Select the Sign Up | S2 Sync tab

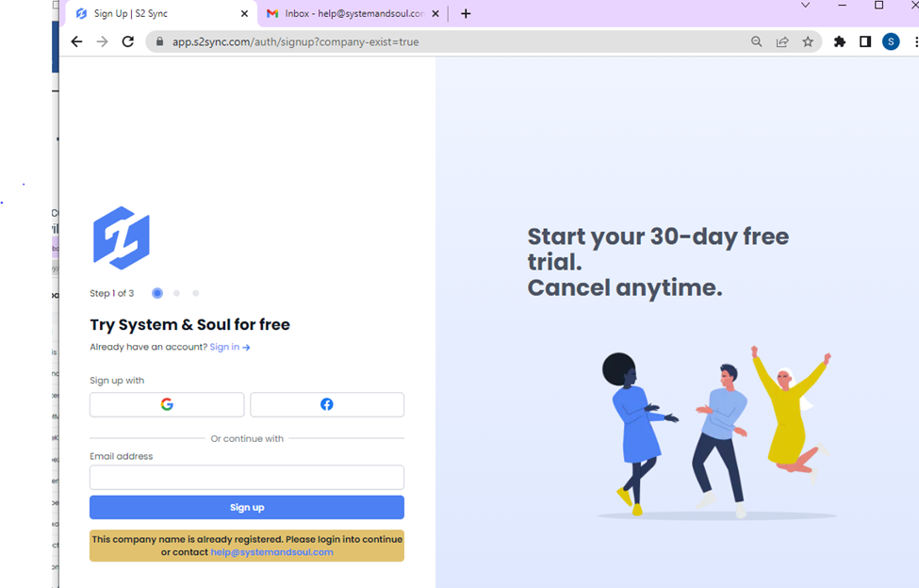pos(161,13)
